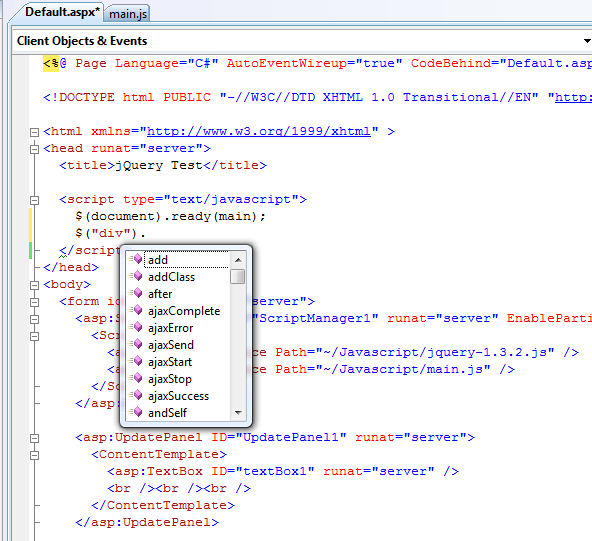Collapse the Scripts block under ScriptManager

coord(34,336)
